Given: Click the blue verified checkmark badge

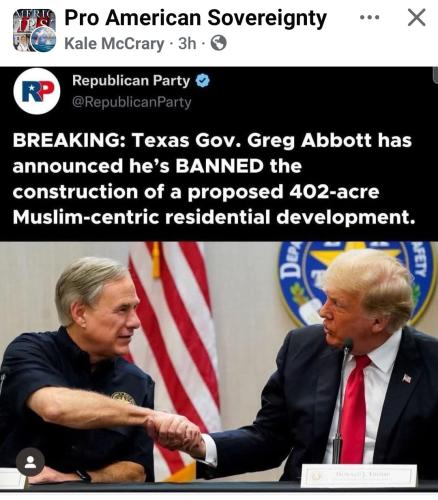Looking at the screenshot, I should pos(202,81).
